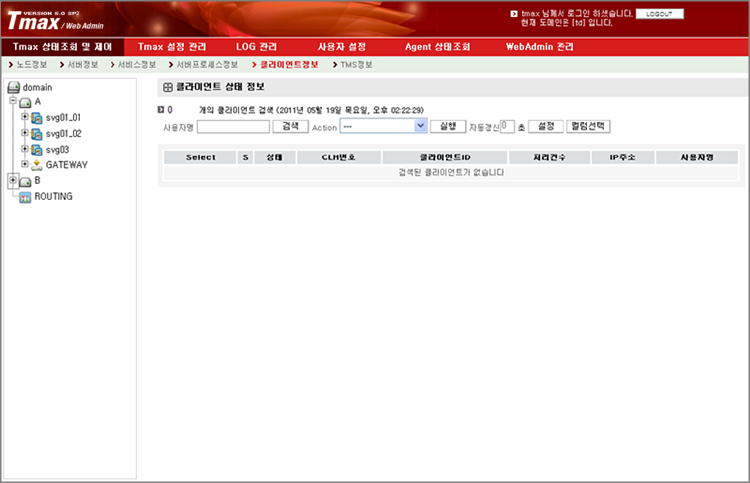The image size is (750, 483).
Task: Select GATEWAY label in tree
Action: point(66,165)
